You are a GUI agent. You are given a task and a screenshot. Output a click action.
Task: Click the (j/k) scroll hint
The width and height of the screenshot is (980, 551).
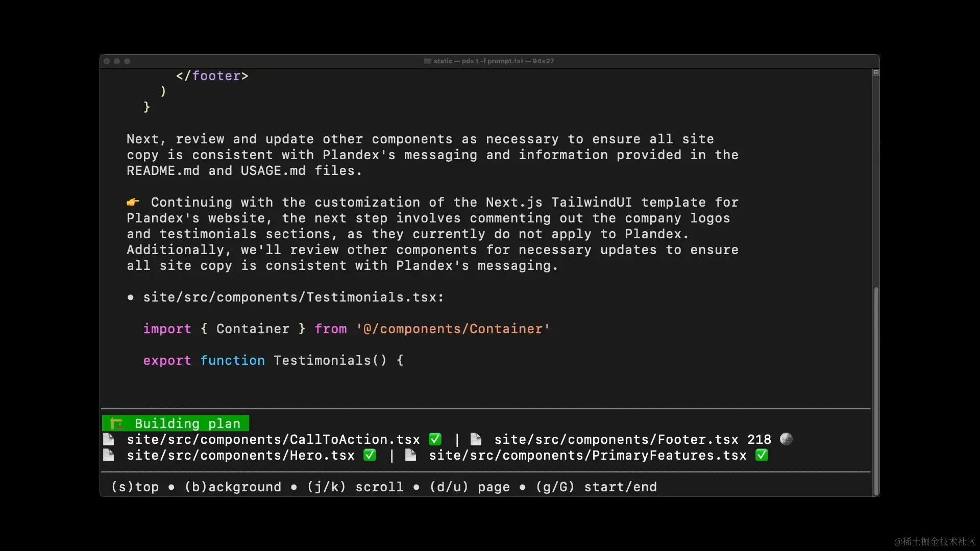pos(355,487)
